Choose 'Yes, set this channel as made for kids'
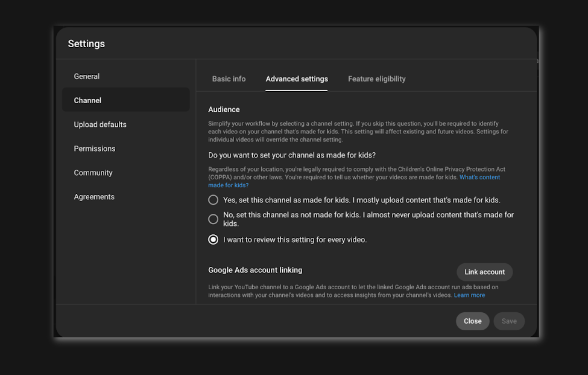 pyautogui.click(x=213, y=200)
